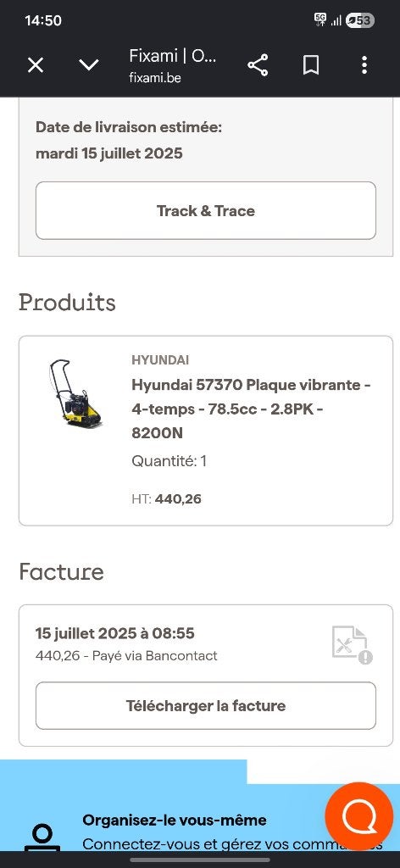
Task: Tap the 5G network status icon
Action: (x=320, y=20)
